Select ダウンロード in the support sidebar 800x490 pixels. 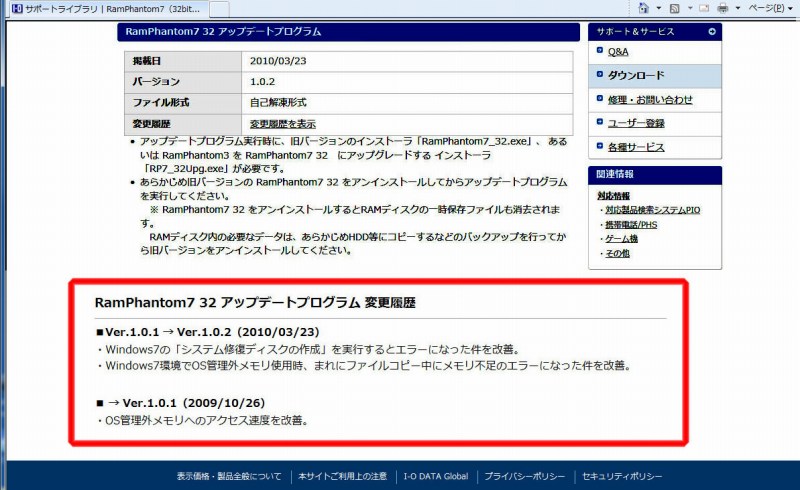635,75
